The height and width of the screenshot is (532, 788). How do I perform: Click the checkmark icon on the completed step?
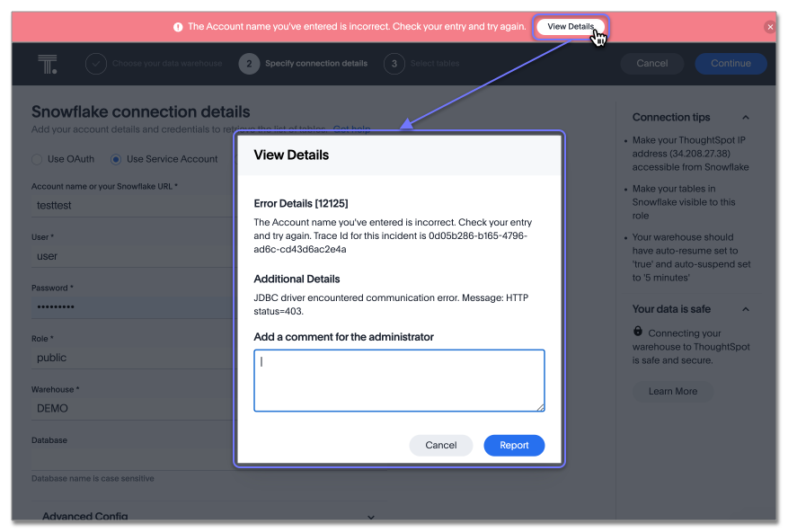(x=95, y=63)
